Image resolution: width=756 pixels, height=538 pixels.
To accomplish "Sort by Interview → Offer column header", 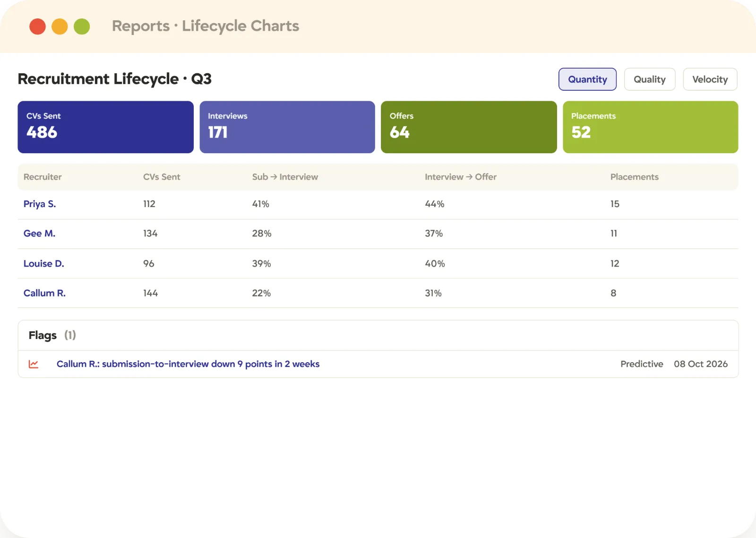I will [x=461, y=177].
